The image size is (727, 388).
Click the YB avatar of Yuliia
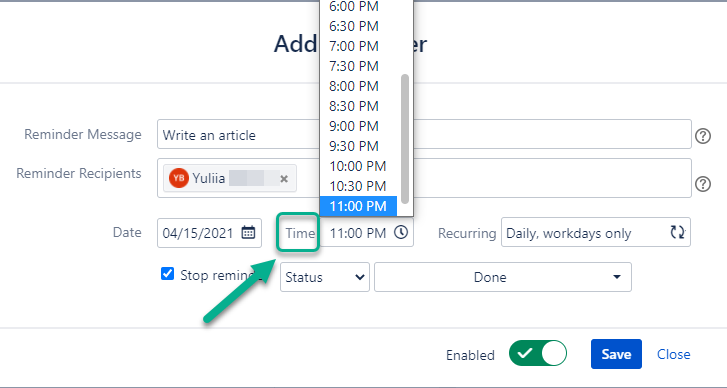pyautogui.click(x=179, y=178)
